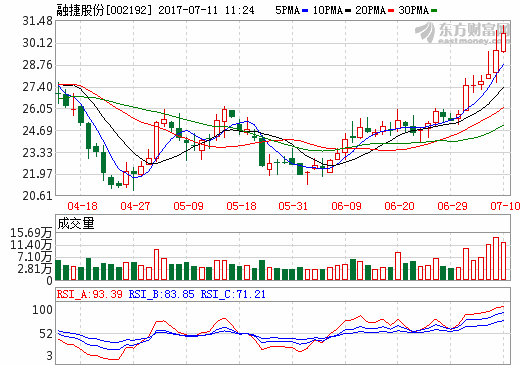Image resolution: width=520 pixels, height=365 pixels.
Task: Click the stock title 融捷股份[002192]
Action: tap(104, 10)
